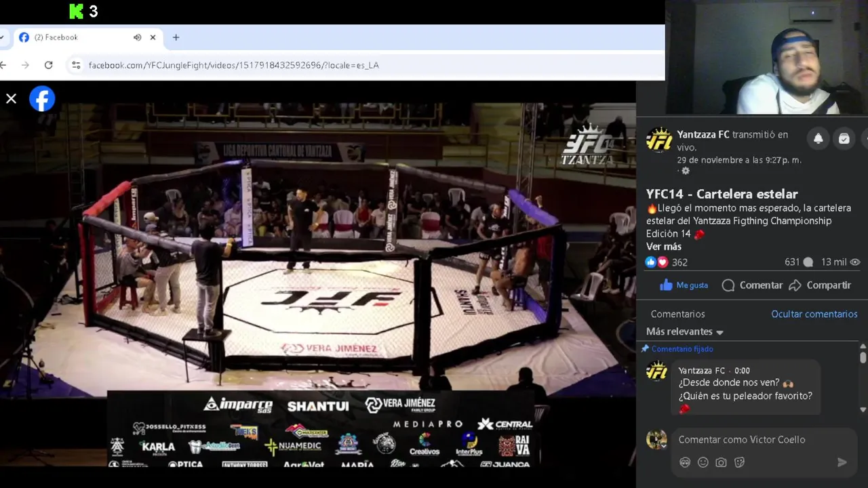Mute the Facebook tab audio icon
The image size is (868, 488).
pyautogui.click(x=137, y=37)
